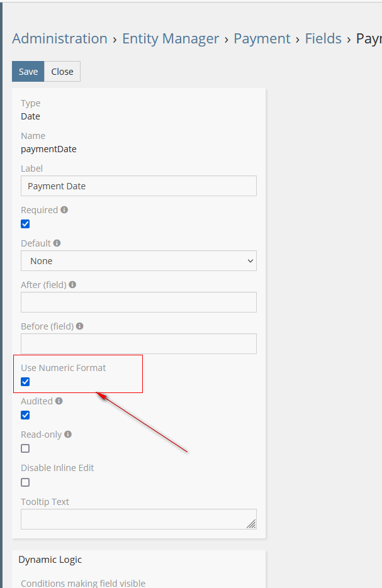Go to Administration breadcrumb
This screenshot has width=382, height=588.
click(x=60, y=38)
